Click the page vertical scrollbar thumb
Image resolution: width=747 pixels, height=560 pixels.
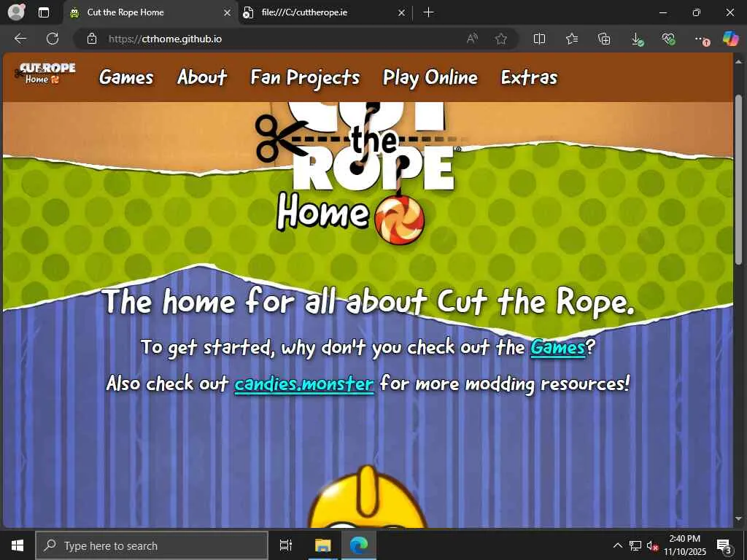[738, 179]
